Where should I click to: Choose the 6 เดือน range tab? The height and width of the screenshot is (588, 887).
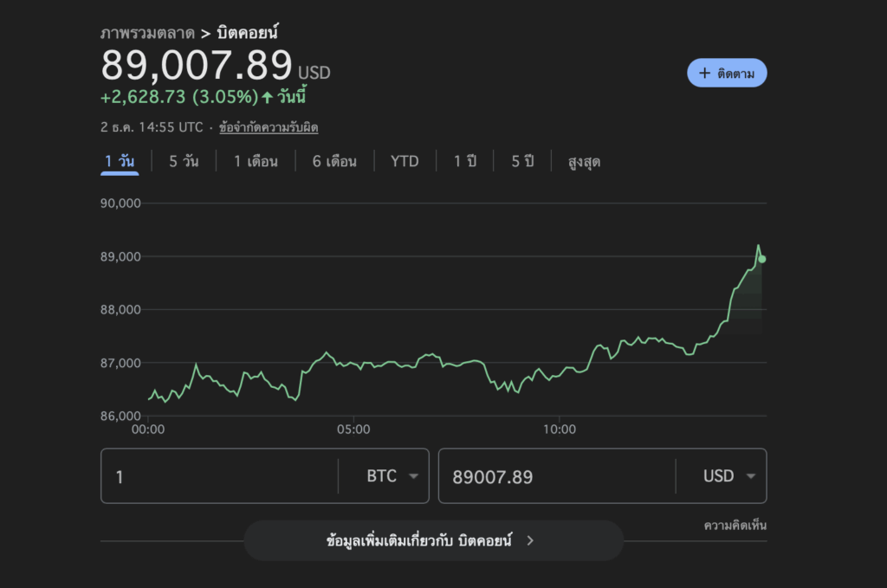pos(334,162)
